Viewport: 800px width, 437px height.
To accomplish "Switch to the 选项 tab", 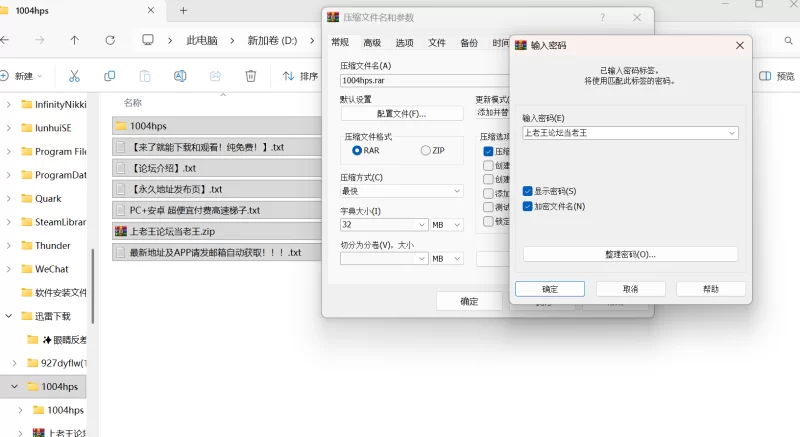I will click(x=404, y=43).
